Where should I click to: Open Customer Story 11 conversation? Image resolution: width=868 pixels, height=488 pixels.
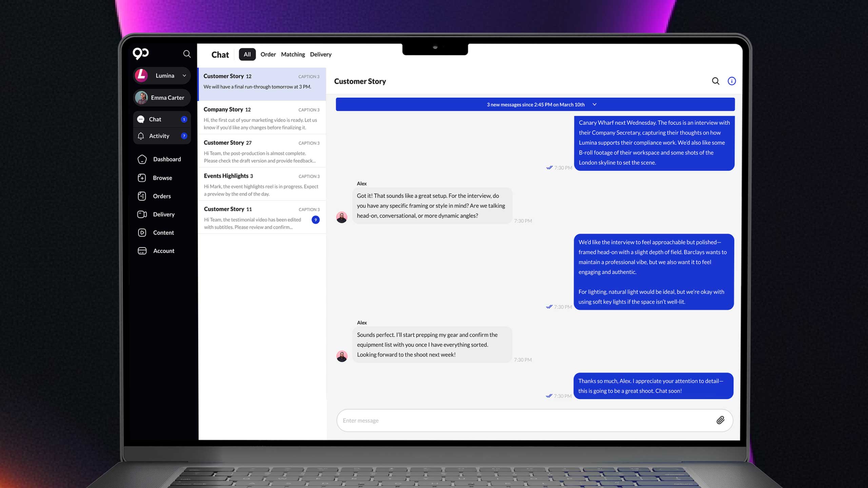(x=262, y=217)
